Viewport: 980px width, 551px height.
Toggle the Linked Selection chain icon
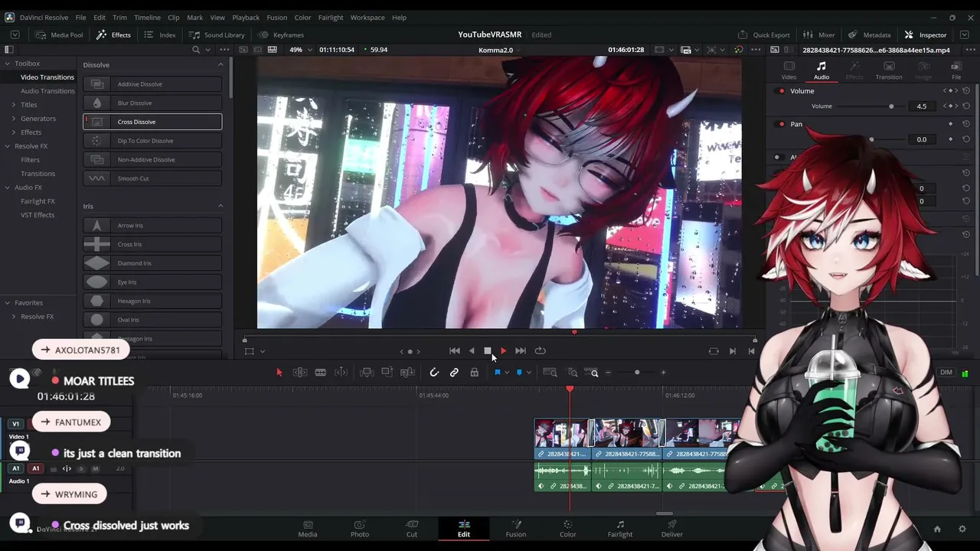(x=454, y=373)
